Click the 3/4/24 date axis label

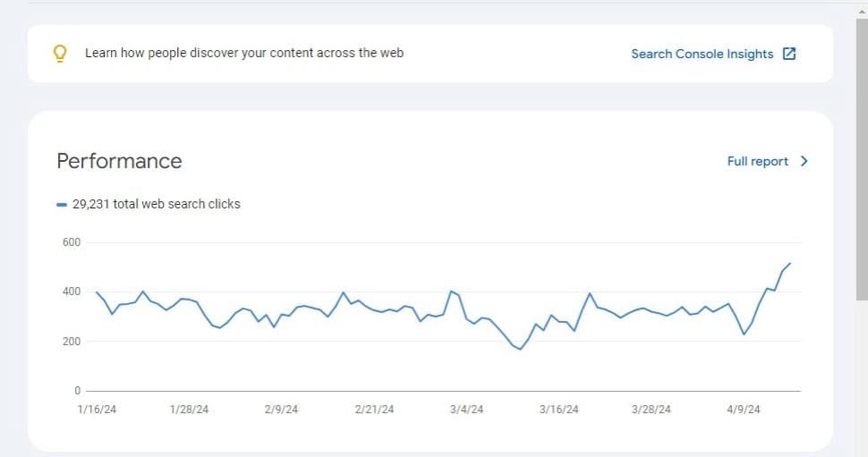(466, 410)
